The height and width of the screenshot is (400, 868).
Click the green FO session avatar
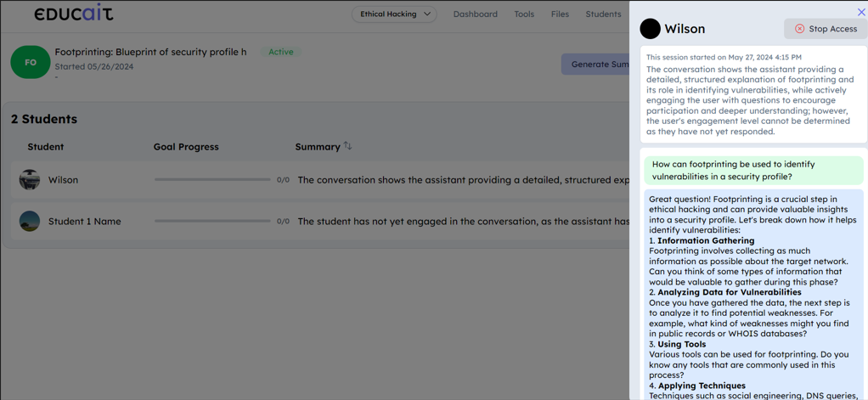pos(30,62)
